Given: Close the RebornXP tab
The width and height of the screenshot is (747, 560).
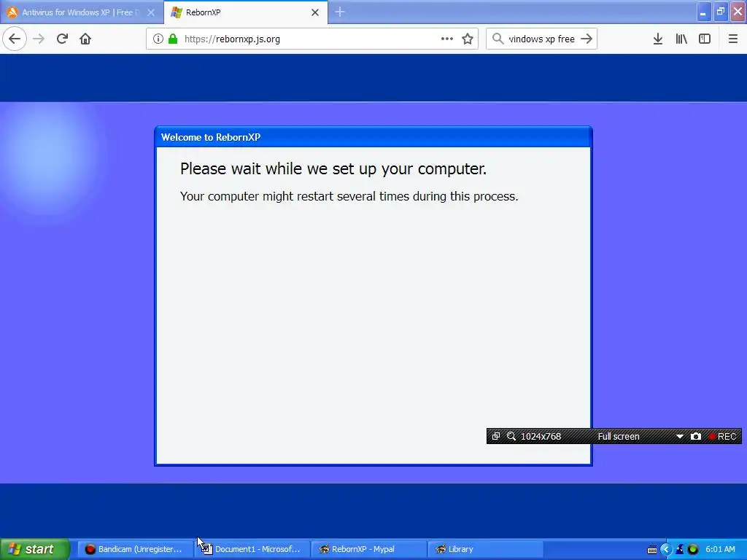Looking at the screenshot, I should pyautogui.click(x=315, y=12).
